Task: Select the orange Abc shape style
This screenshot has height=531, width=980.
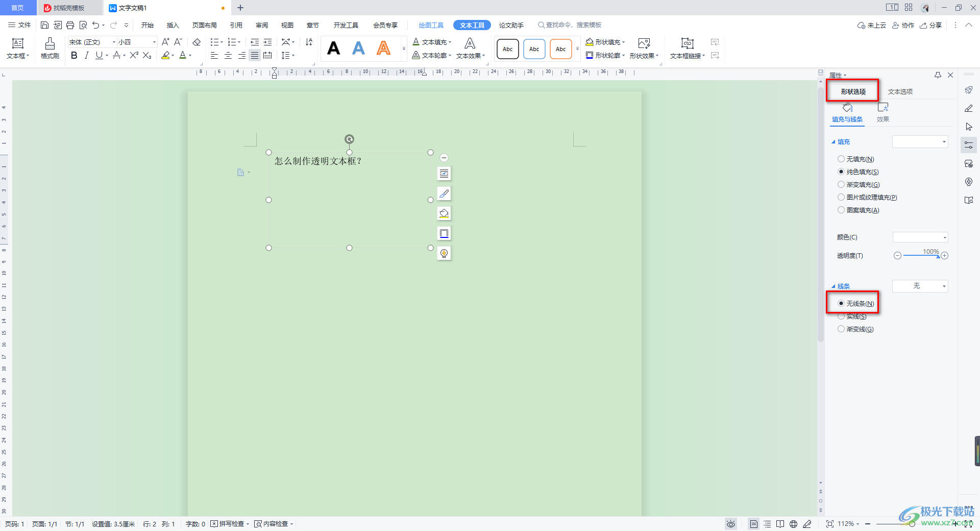Action: (561, 49)
